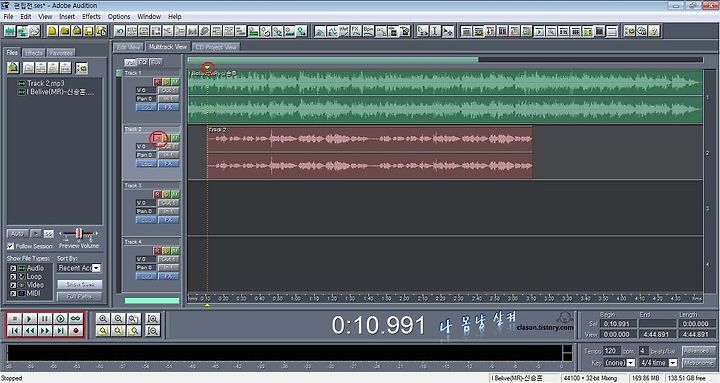720x383 pixels.
Task: Select the Time Selection tool
Action: 435,31
